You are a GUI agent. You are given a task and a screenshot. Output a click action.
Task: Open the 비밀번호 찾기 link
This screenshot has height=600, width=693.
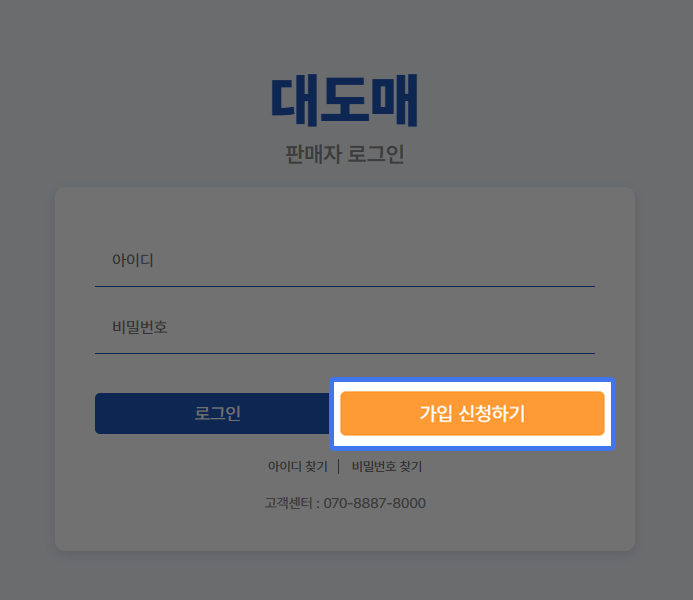click(x=387, y=466)
